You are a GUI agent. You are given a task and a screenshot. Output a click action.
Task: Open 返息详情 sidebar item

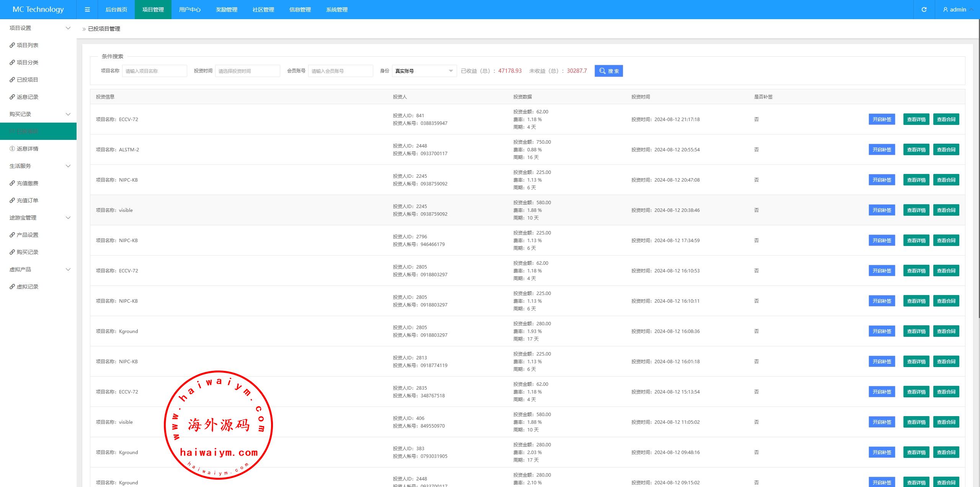pyautogui.click(x=27, y=149)
